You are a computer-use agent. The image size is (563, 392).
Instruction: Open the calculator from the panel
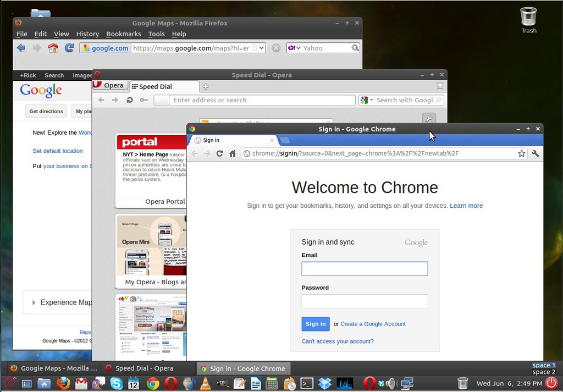pyautogui.click(x=272, y=383)
